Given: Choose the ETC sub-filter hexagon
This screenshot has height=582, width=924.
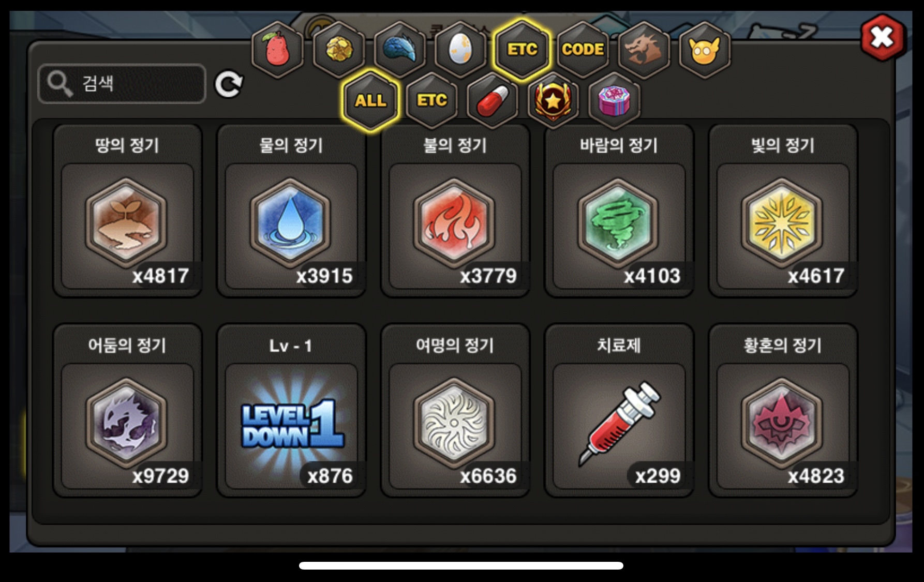Looking at the screenshot, I should (431, 100).
